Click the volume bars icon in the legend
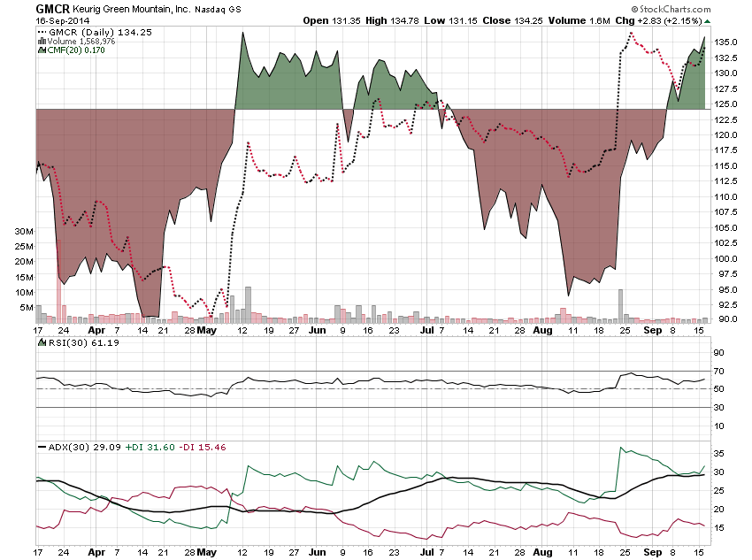The width and height of the screenshot is (752, 560). coord(42,42)
